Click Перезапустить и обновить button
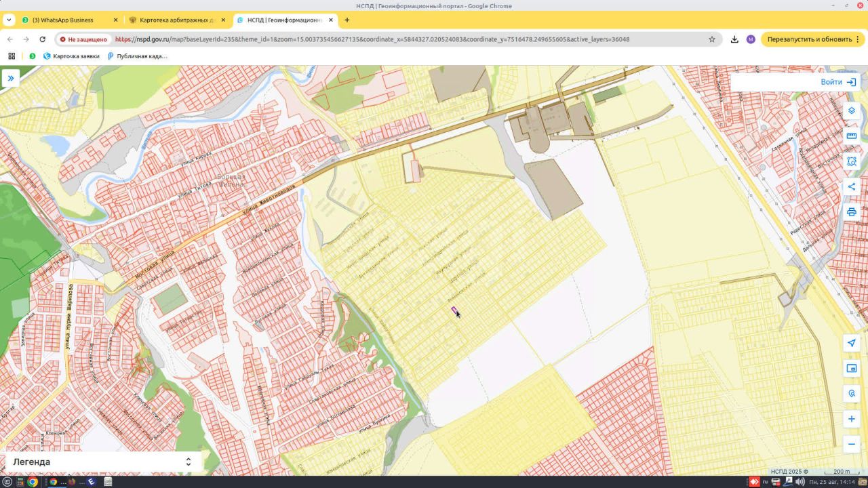The height and width of the screenshot is (488, 868). click(x=810, y=39)
